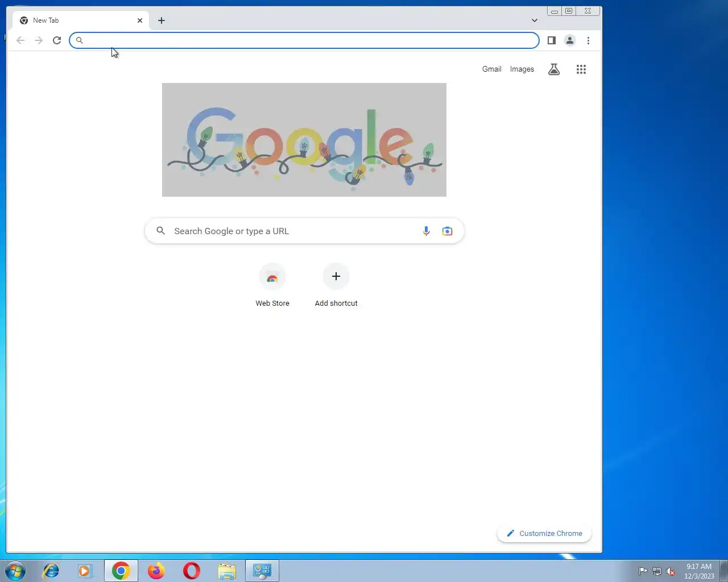
Task: Open the profile avatar icon
Action: 569,40
